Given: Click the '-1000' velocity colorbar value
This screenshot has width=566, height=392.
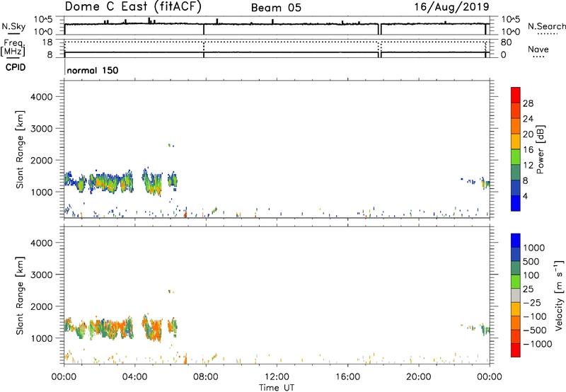Looking at the screenshot, I should pyautogui.click(x=538, y=344).
